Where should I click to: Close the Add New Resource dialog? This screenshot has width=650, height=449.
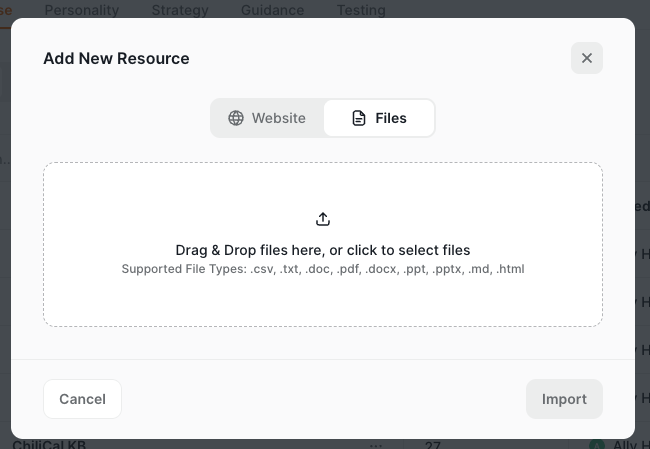pyautogui.click(x=587, y=58)
